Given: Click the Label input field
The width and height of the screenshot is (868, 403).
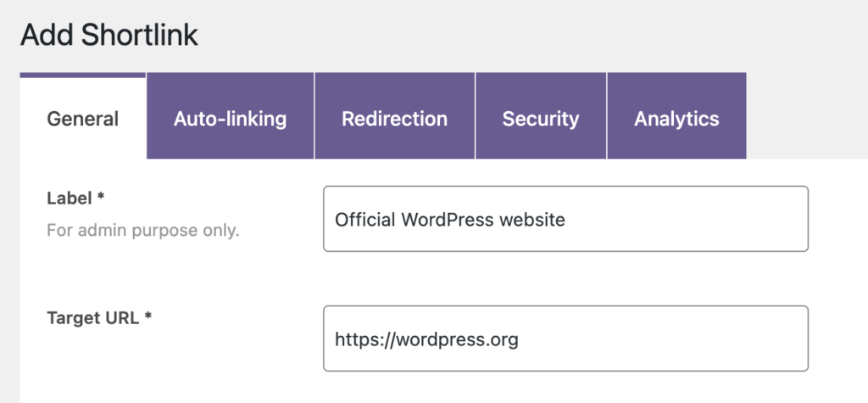Looking at the screenshot, I should click(x=565, y=219).
